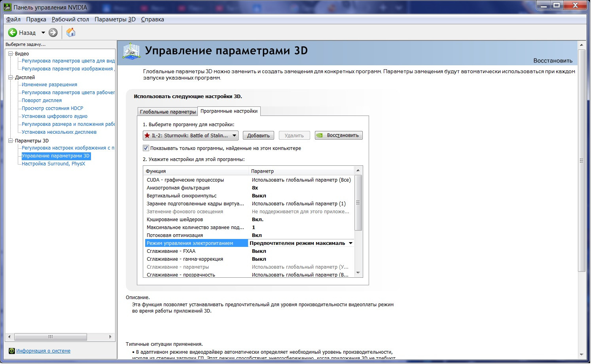Select Просмотр состояния HDCP
Viewport: 591px width, 364px height.
click(52, 108)
